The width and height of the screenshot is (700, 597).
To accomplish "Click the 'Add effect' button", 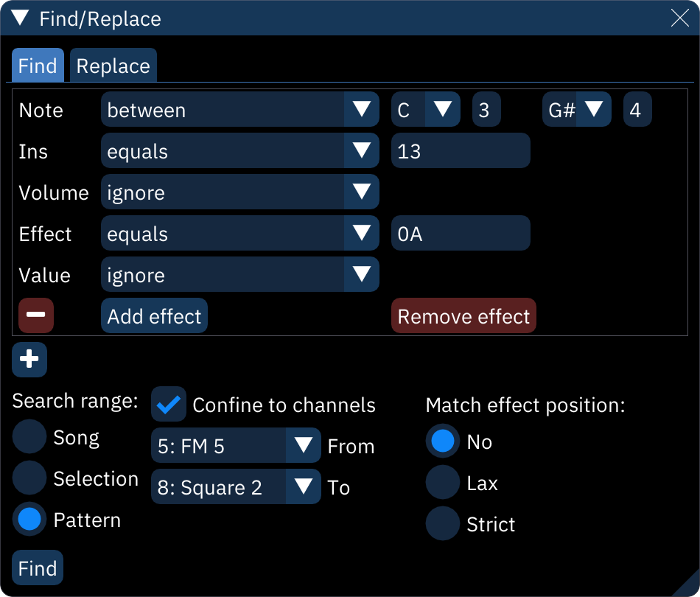I will (154, 315).
